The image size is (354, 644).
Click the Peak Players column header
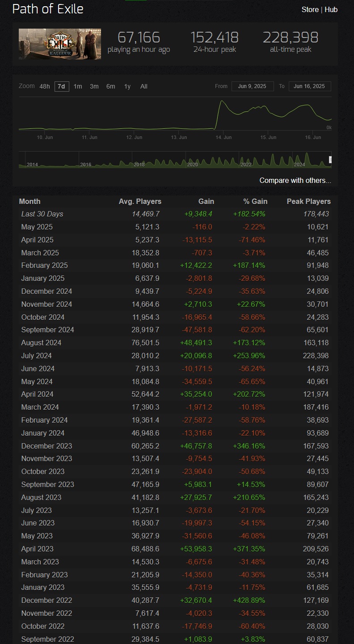coord(308,201)
